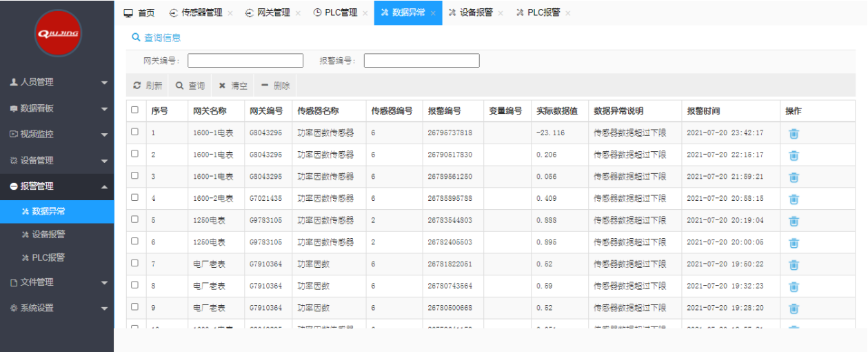Image resolution: width=868 pixels, height=352 pixels.
Task: Click the 查询 search toolbar button
Action: click(x=190, y=86)
